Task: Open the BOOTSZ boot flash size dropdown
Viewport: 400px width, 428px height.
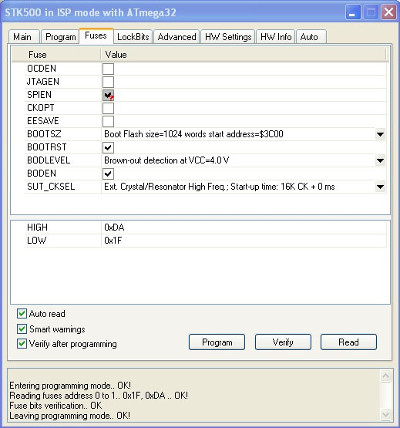Action: click(380, 134)
